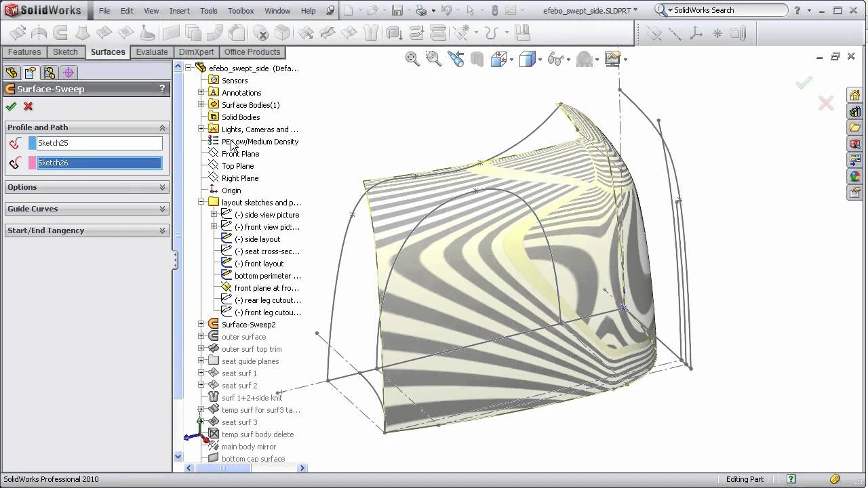Switch to the Evaluate tab
The width and height of the screenshot is (868, 488).
(152, 52)
